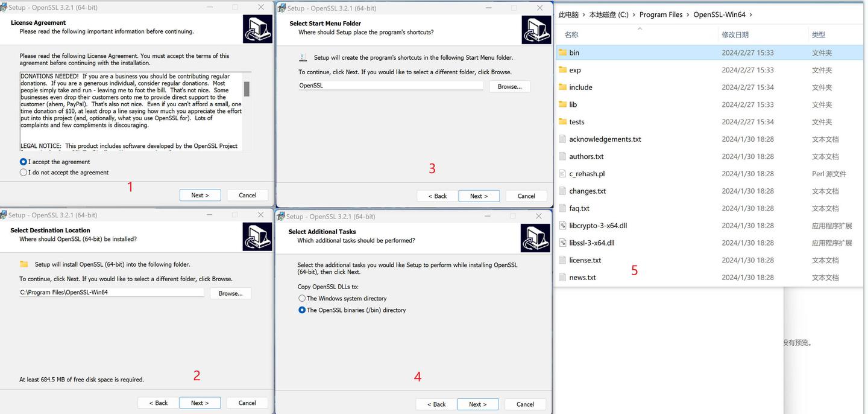
Task: Choose 'The Windows system directory' option
Action: pos(302,298)
